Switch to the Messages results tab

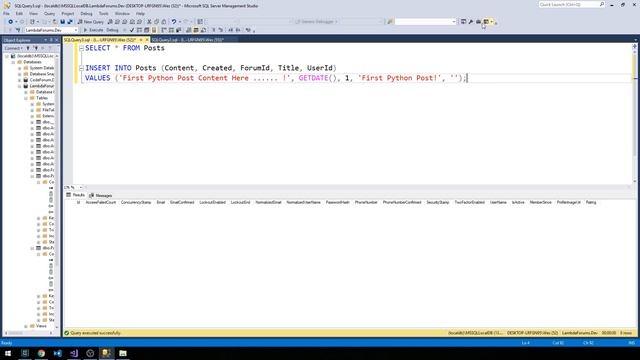coord(101,196)
